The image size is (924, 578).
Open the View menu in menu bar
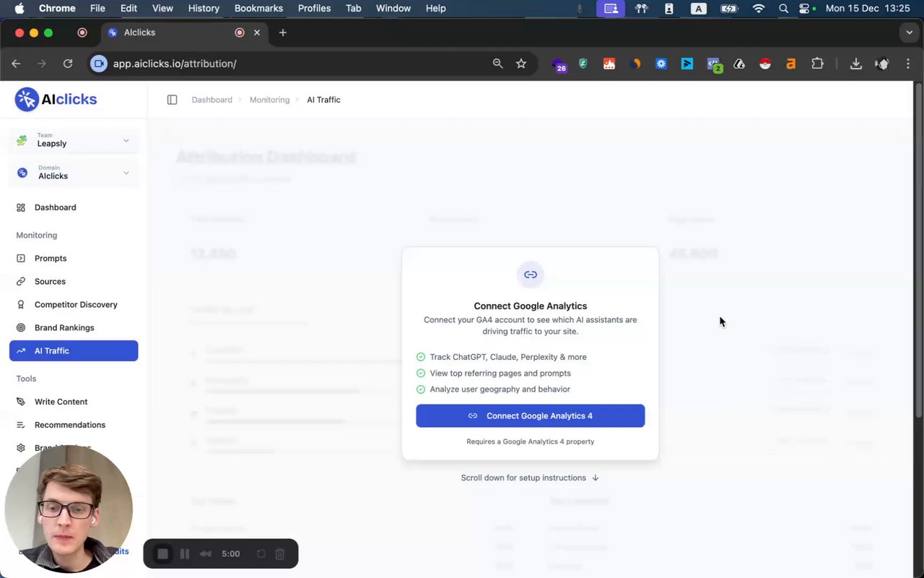pos(162,8)
